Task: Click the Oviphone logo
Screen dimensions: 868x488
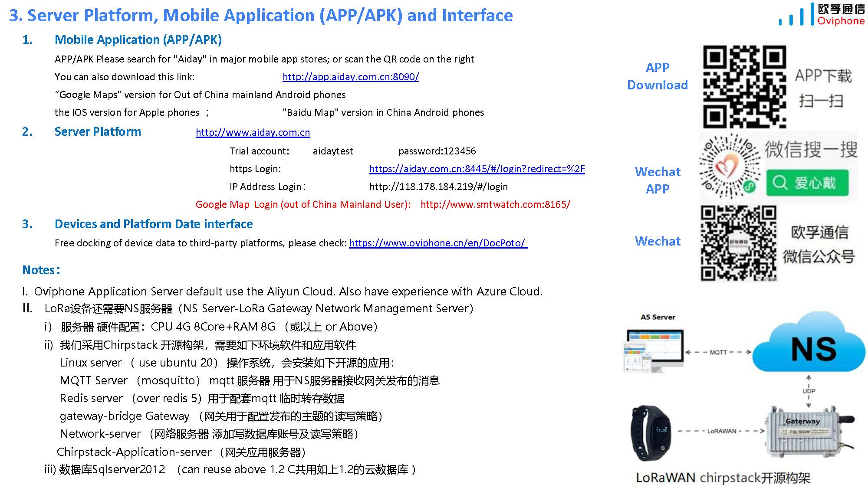Action: pos(822,14)
